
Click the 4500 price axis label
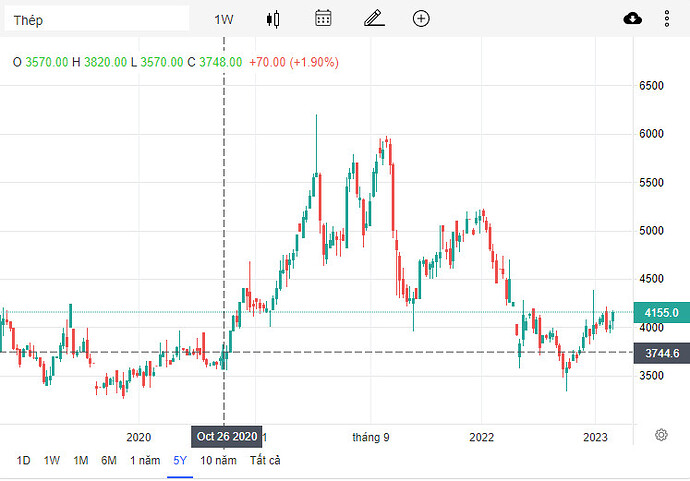click(x=651, y=279)
